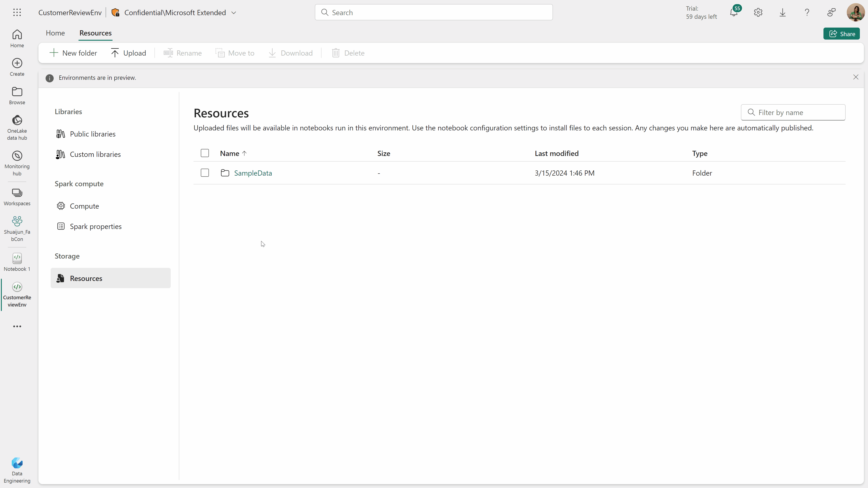Click Compute under Spark compute
868x488 pixels.
(84, 205)
